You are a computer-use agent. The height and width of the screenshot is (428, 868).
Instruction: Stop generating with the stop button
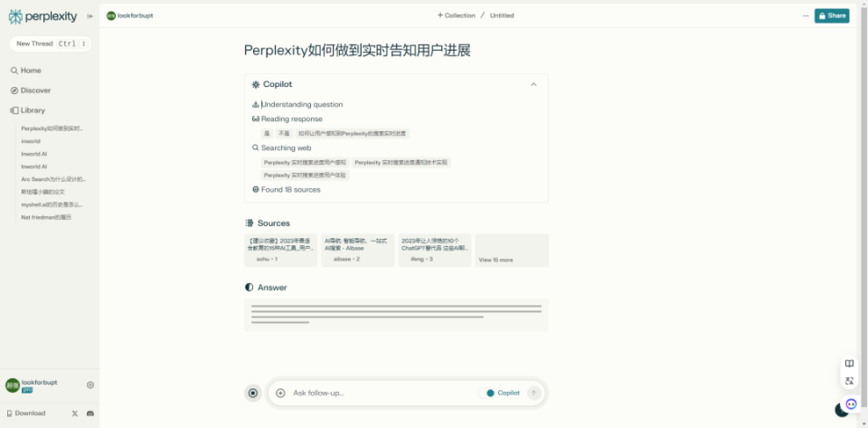tap(253, 393)
